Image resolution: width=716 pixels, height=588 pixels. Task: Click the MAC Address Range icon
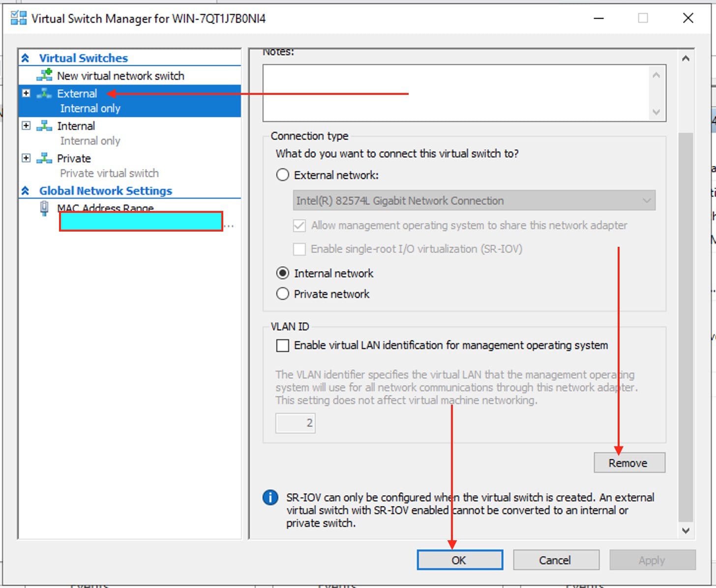coord(44,208)
